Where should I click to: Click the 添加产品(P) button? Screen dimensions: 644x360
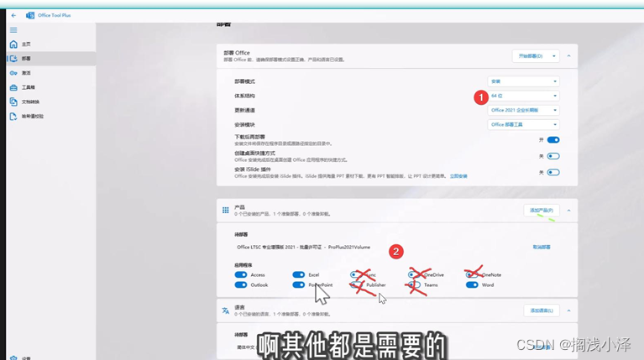[542, 211]
